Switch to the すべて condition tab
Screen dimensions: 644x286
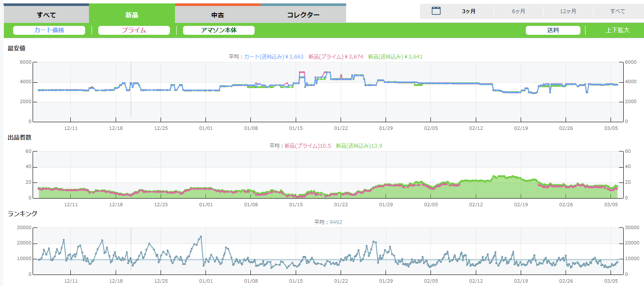[46, 15]
